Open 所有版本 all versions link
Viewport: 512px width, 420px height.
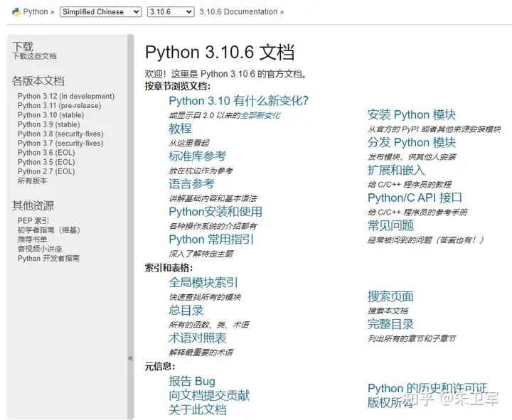tap(32, 181)
